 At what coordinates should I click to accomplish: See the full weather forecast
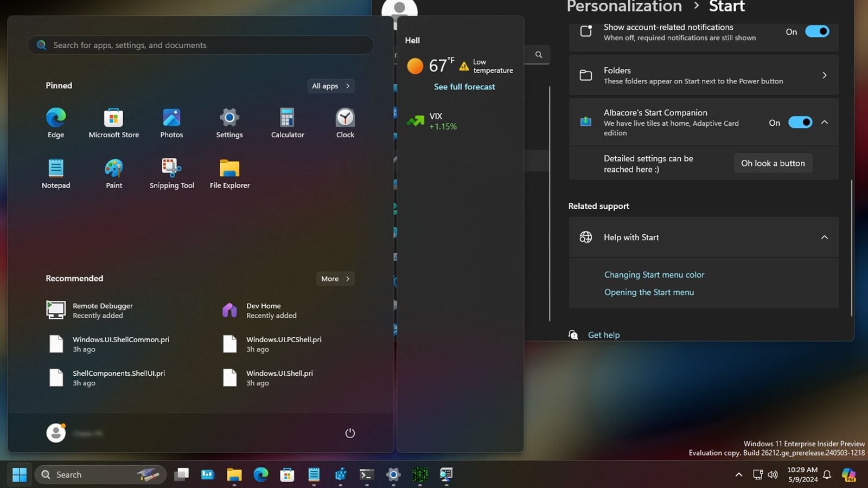[x=464, y=86]
